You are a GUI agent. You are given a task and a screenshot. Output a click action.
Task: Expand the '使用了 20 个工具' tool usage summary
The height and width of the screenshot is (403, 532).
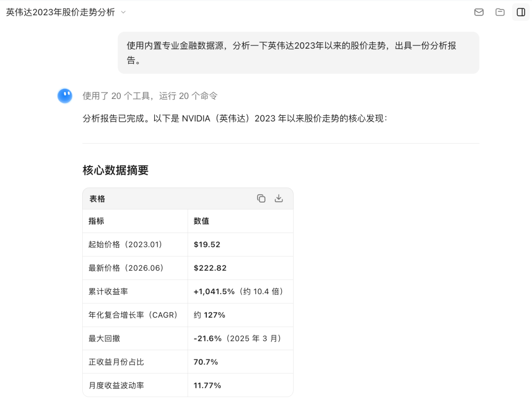150,96
